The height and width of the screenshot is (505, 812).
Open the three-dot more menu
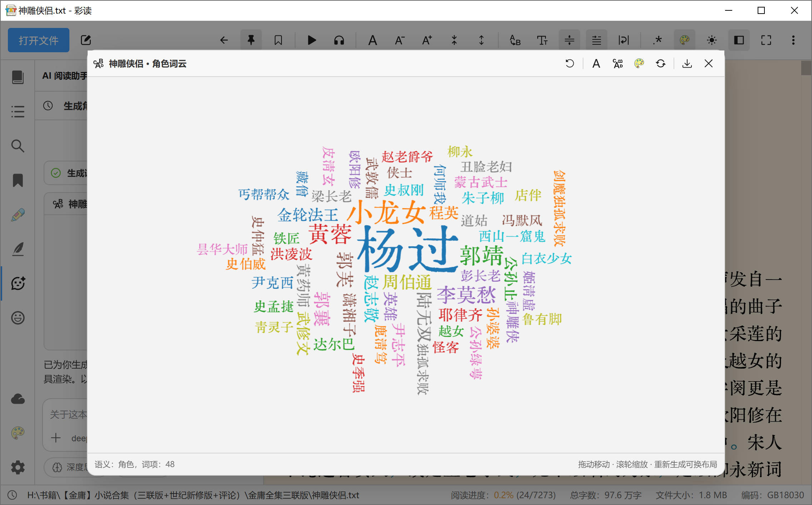793,40
